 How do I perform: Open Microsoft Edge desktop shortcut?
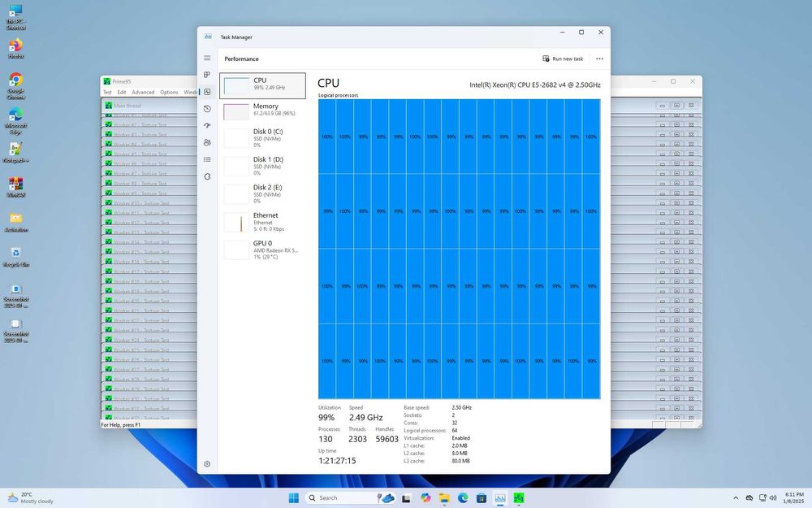point(15,121)
